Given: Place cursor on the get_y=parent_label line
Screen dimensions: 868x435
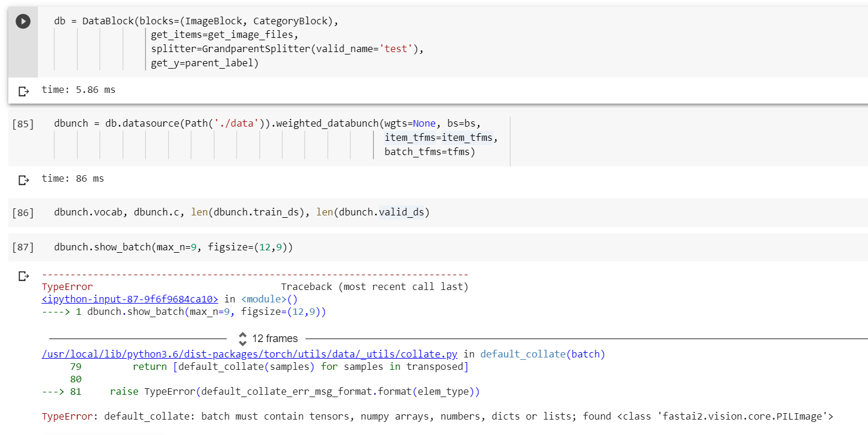Looking at the screenshot, I should [204, 63].
